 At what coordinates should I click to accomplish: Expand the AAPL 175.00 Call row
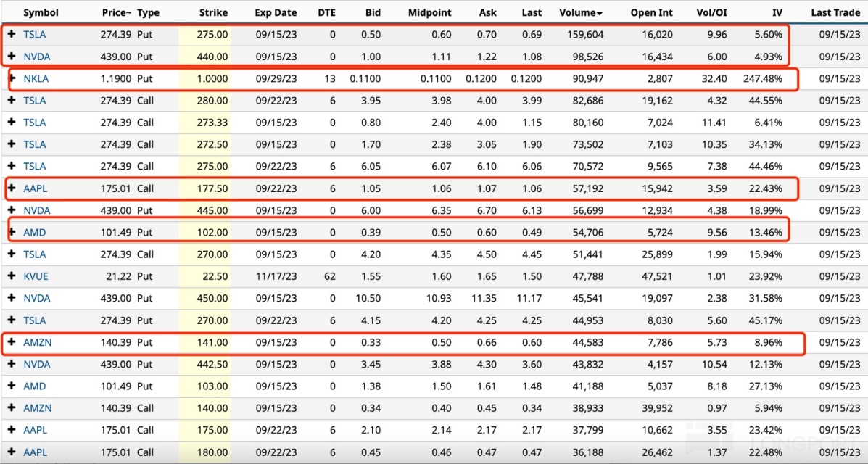tap(12, 430)
